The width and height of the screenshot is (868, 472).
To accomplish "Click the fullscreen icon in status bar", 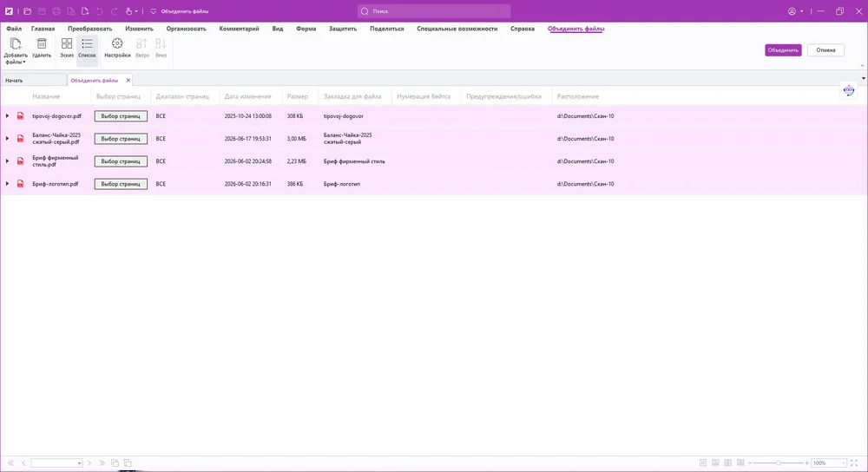I will [x=854, y=462].
